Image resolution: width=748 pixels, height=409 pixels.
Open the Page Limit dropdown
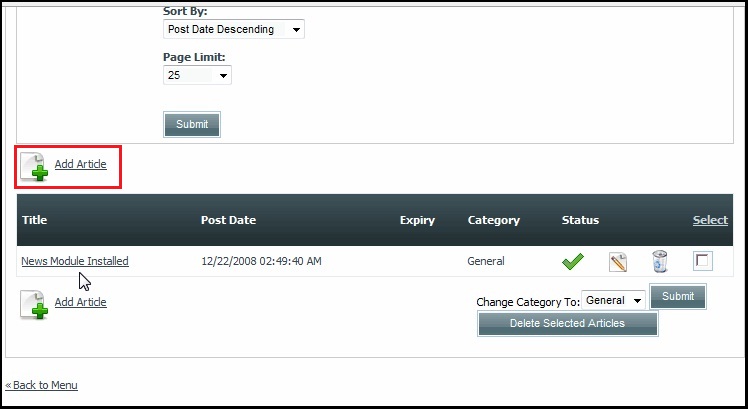197,75
